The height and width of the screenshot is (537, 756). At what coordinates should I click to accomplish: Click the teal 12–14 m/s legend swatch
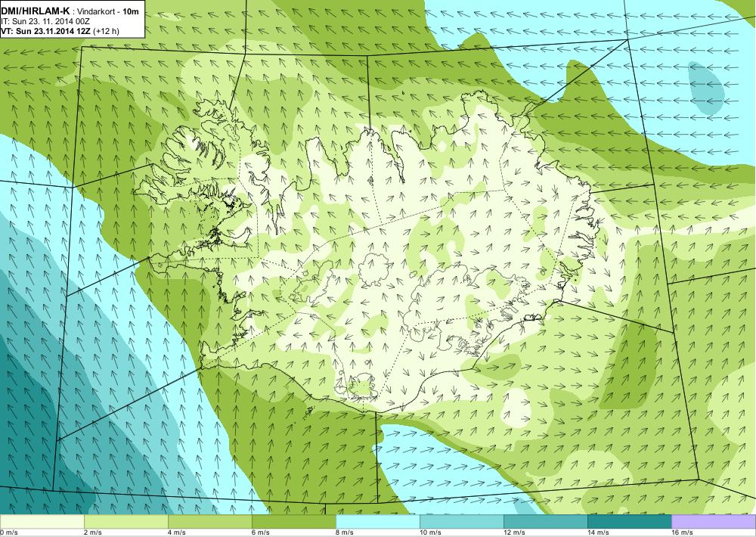point(546,522)
